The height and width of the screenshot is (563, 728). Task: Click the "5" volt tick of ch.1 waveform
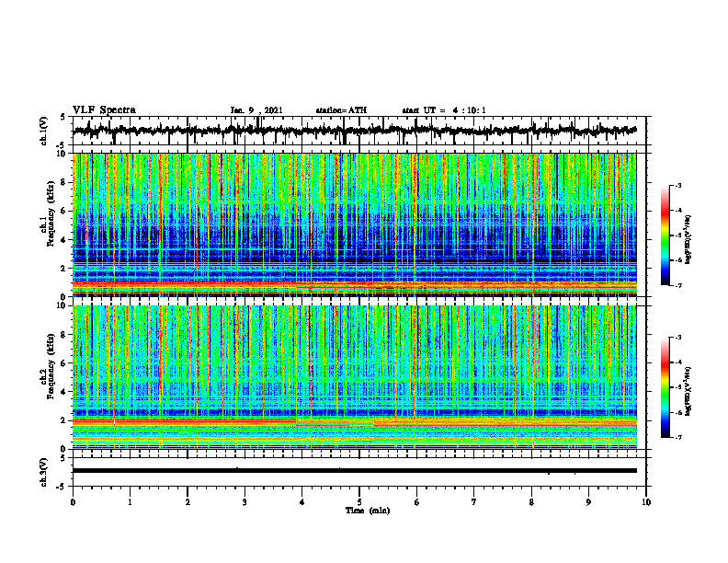click(63, 118)
